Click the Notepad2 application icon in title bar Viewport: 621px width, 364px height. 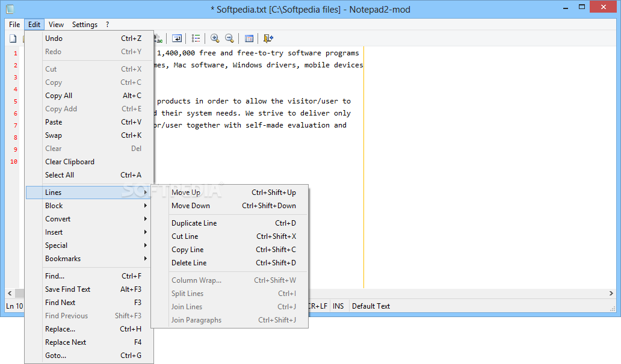point(10,8)
